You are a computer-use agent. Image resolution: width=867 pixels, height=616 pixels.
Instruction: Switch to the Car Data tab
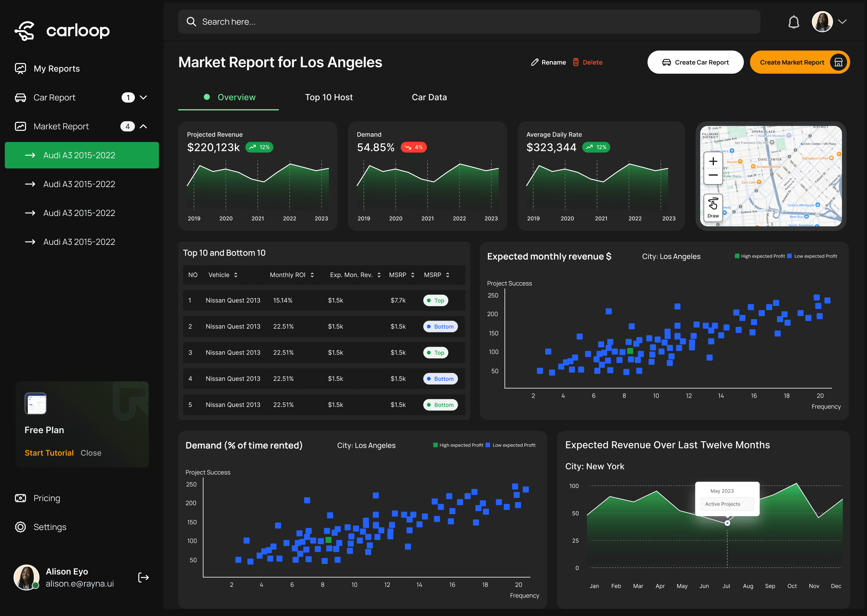pyautogui.click(x=429, y=97)
